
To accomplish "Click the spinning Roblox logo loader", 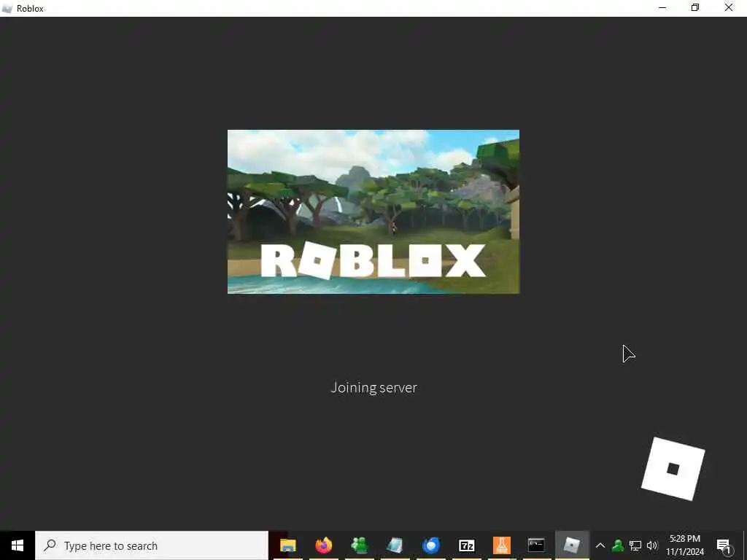I will pyautogui.click(x=673, y=469).
